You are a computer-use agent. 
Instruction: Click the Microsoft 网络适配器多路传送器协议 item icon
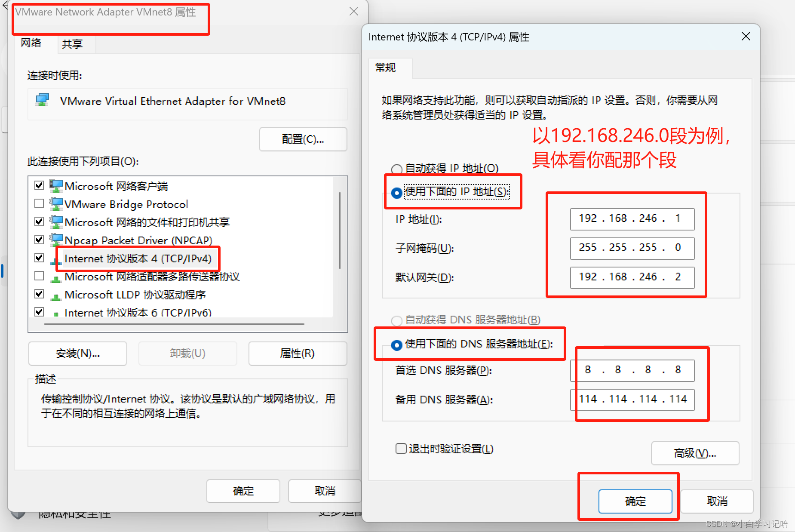tap(55, 278)
